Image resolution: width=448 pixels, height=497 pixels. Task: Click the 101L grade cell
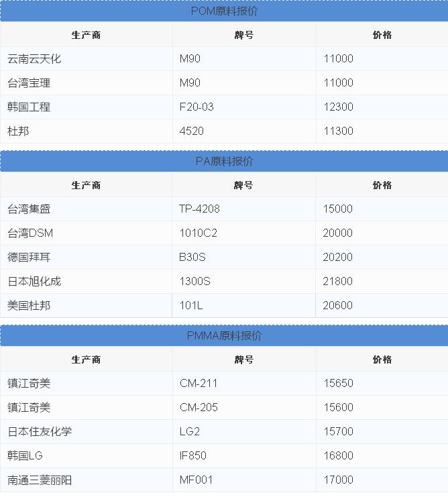coord(243,305)
